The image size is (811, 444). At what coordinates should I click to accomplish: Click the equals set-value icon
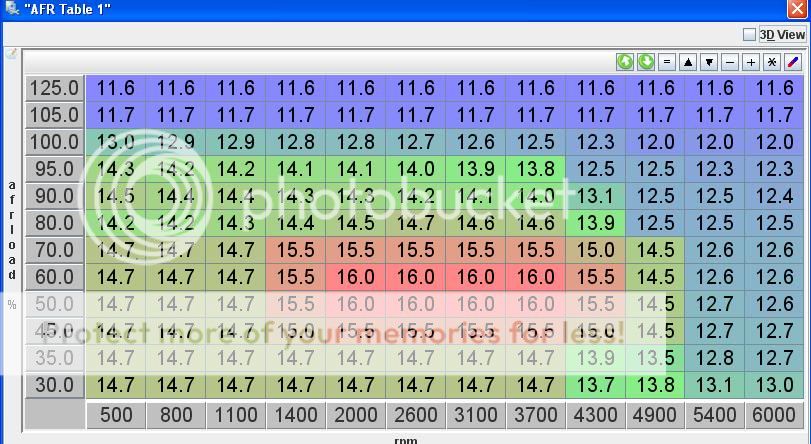pyautogui.click(x=667, y=62)
